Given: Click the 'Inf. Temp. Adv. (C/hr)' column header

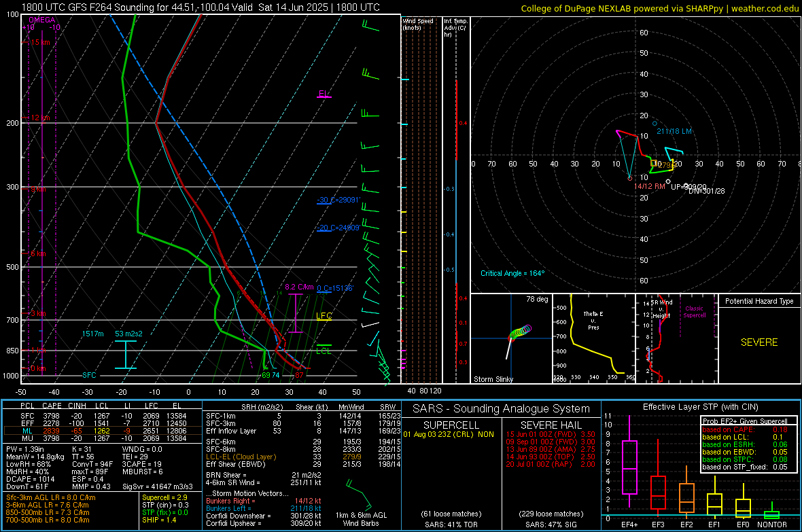Looking at the screenshot, I should tap(455, 28).
